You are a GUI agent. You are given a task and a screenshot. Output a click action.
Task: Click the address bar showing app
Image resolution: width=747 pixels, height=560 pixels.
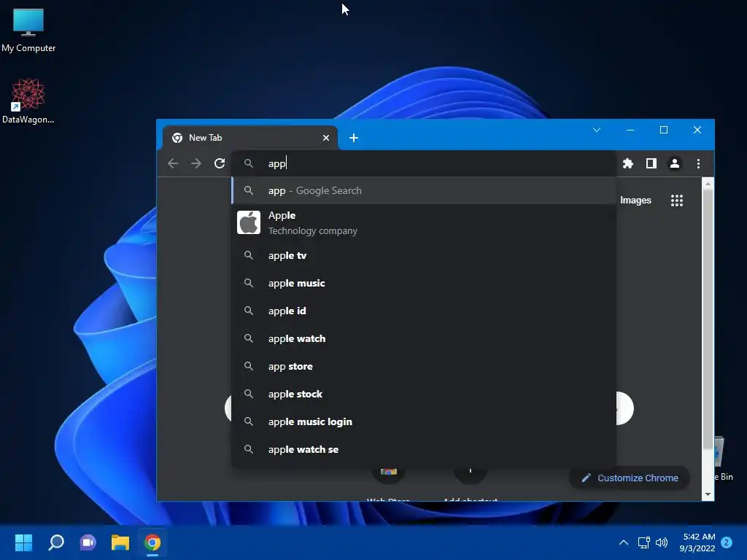424,163
